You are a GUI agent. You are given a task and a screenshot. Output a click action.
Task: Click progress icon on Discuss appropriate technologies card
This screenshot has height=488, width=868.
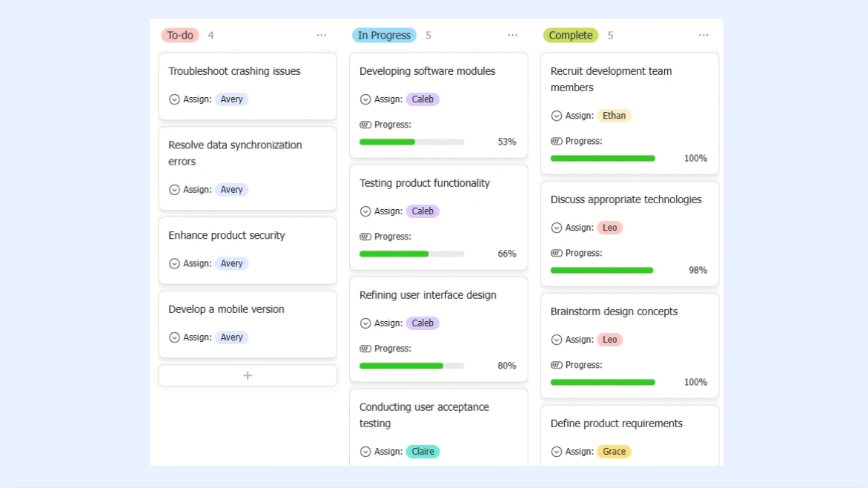[557, 253]
